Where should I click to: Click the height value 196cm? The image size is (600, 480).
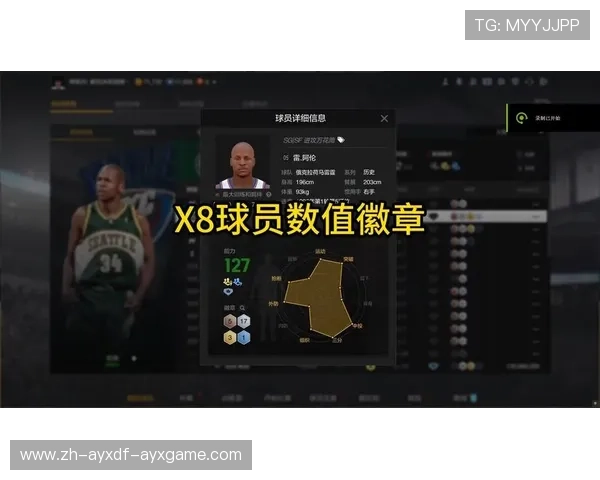point(305,182)
